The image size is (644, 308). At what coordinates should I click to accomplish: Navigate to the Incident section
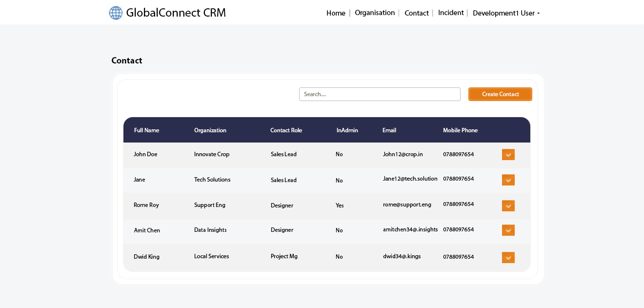pyautogui.click(x=451, y=13)
